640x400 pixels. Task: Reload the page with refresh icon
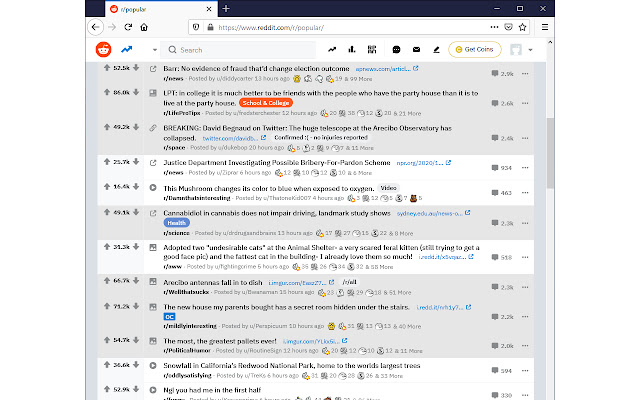coord(128,27)
